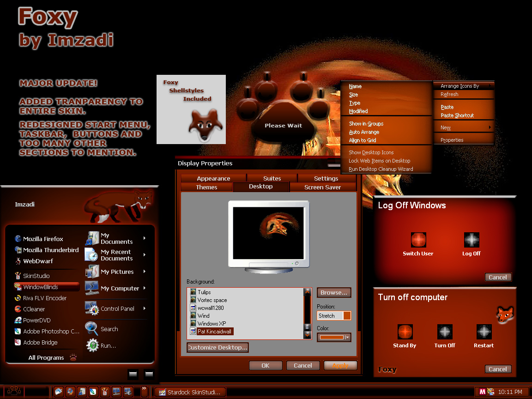Toggle Show Desktop Icons option

371,153
